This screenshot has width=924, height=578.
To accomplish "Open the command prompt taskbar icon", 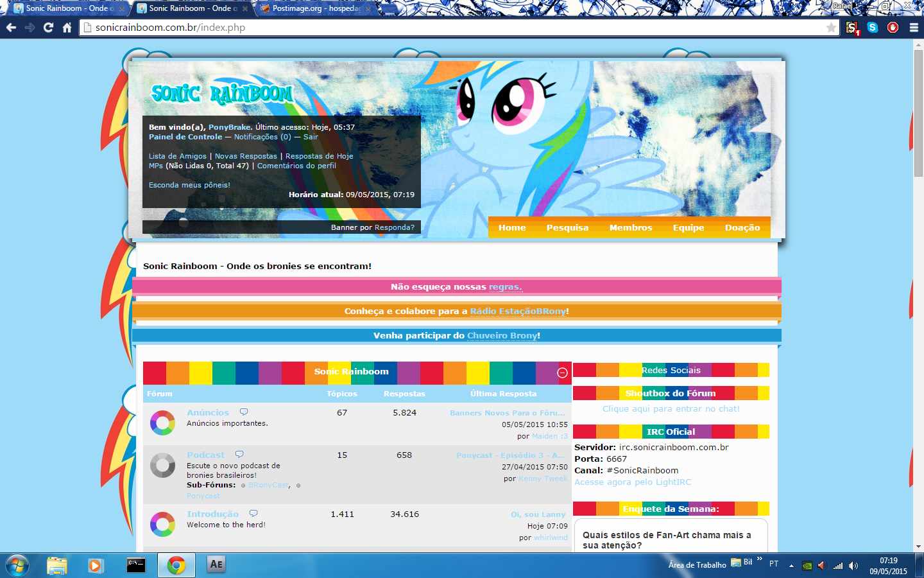I will tap(136, 565).
